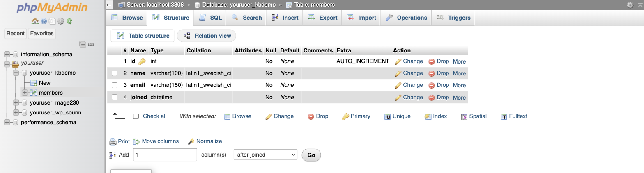
Task: Expand the performance_schema database node
Action: tap(7, 122)
